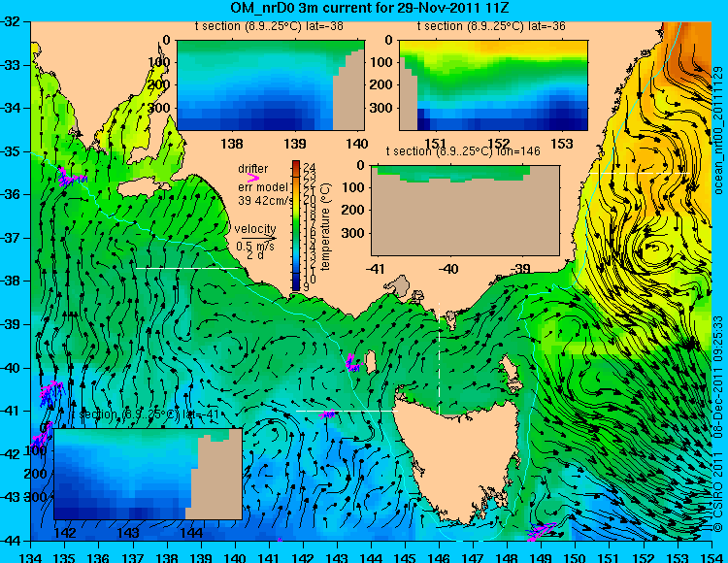Click the '39 42cm/s' error value
The image size is (728, 563).
coord(266,201)
